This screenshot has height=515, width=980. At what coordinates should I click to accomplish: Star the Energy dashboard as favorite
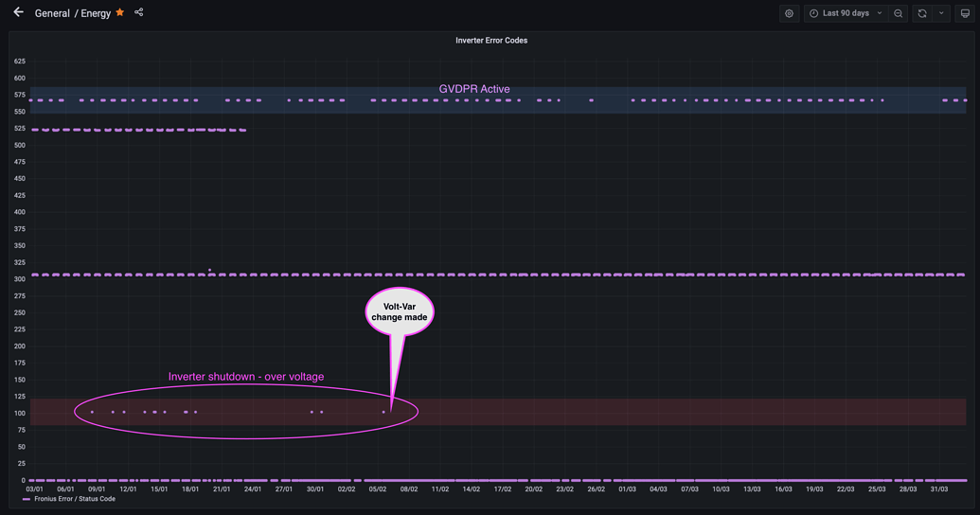(x=120, y=12)
